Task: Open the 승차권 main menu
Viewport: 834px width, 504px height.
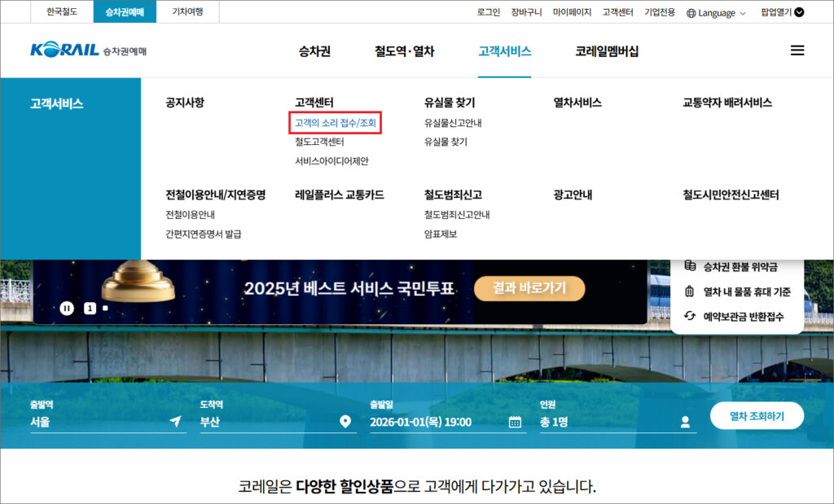Action: click(314, 51)
